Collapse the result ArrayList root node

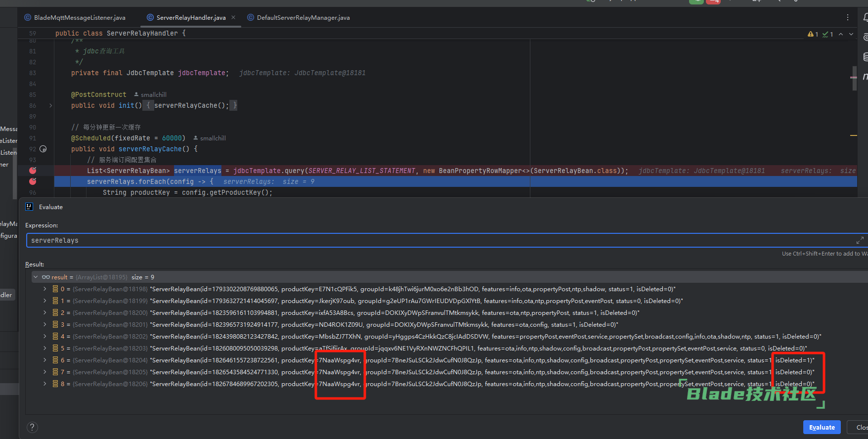[x=36, y=277]
